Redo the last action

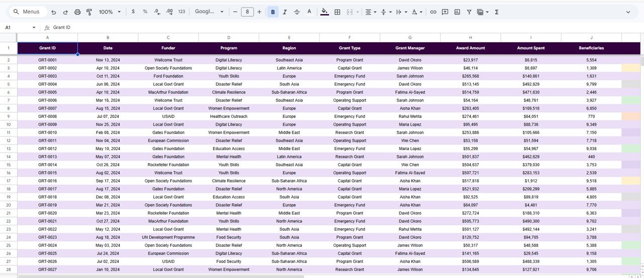point(65,12)
